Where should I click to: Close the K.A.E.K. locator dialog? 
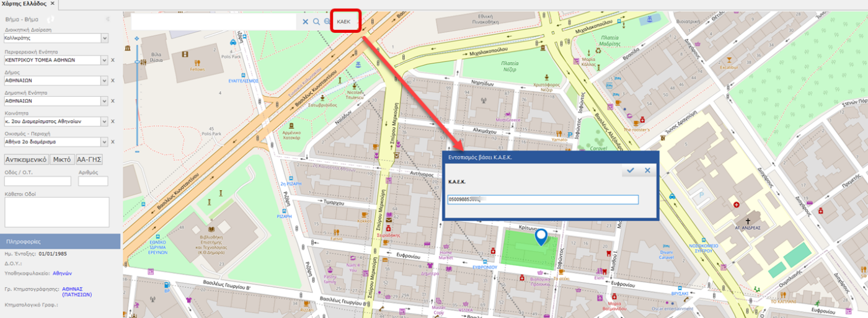(647, 170)
